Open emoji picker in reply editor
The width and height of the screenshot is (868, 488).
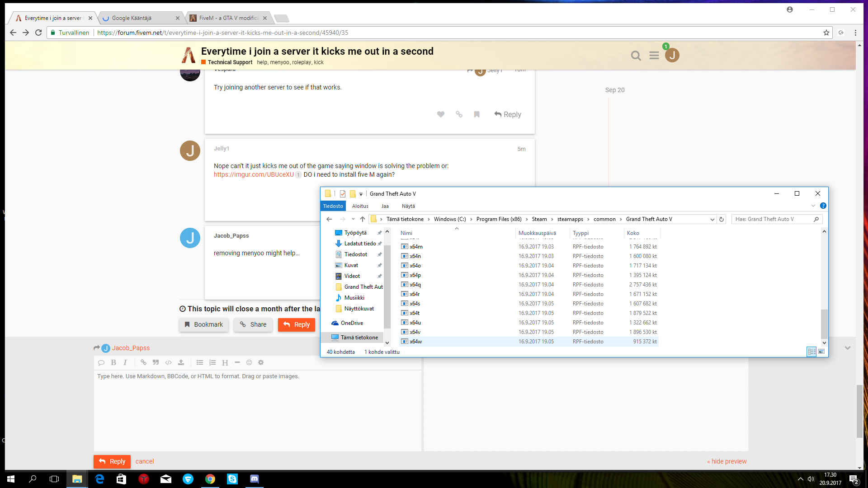(249, 362)
